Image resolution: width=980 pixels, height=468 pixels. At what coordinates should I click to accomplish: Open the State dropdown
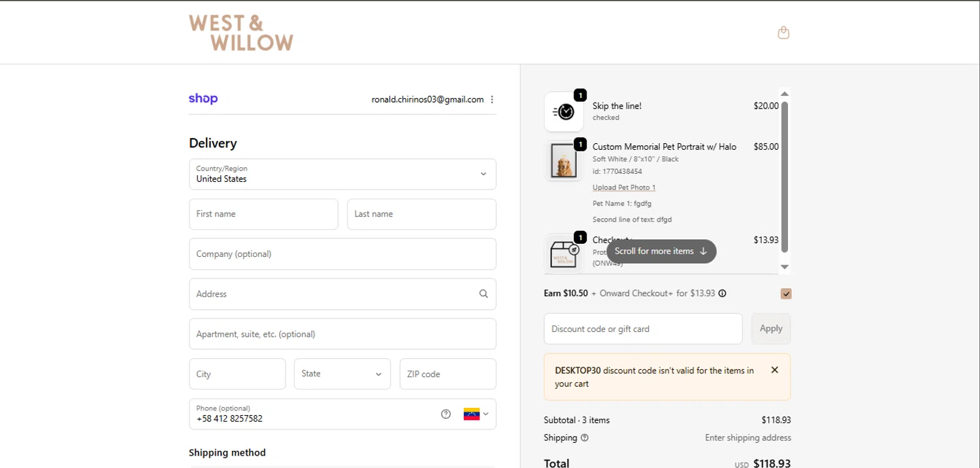click(x=342, y=374)
